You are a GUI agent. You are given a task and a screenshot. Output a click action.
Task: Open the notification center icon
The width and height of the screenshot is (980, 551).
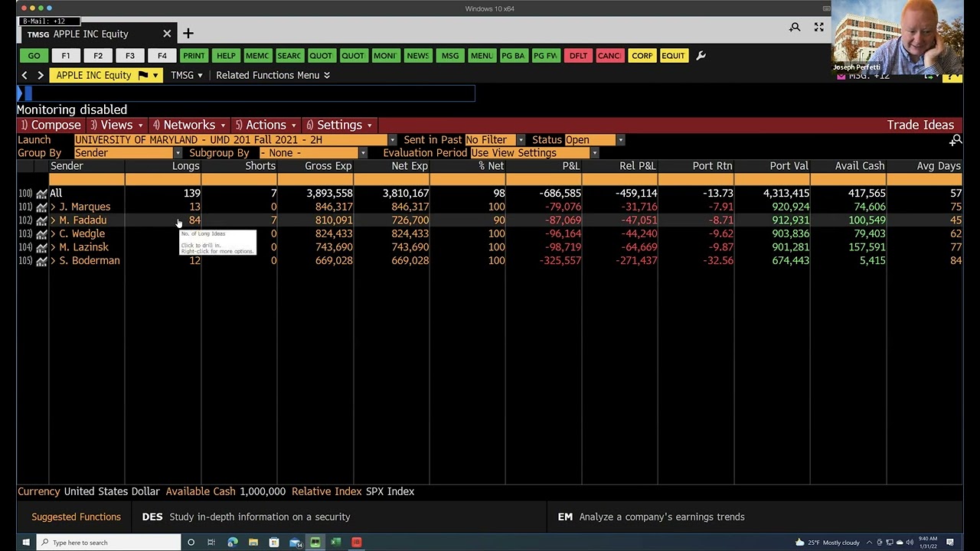point(950,543)
